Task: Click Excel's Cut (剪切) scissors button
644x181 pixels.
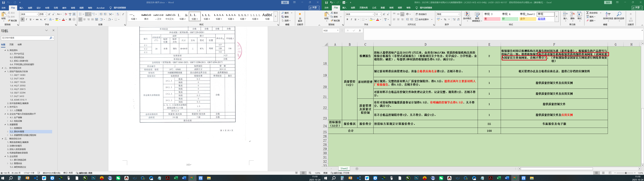Action: point(334,13)
